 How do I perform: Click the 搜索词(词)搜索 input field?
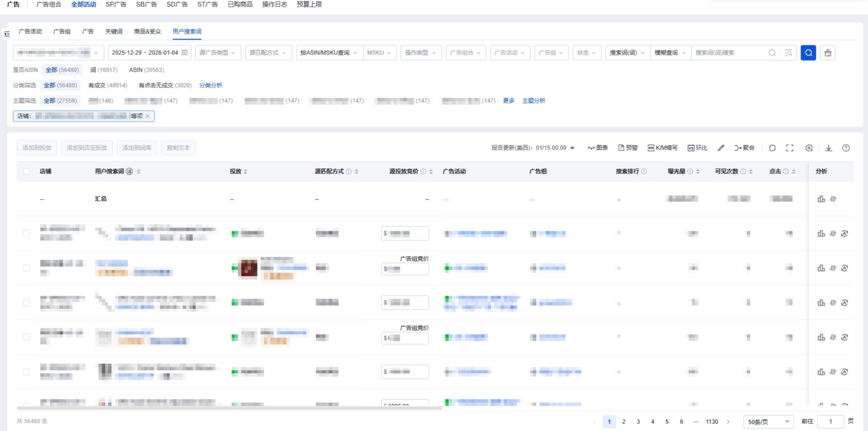[729, 53]
